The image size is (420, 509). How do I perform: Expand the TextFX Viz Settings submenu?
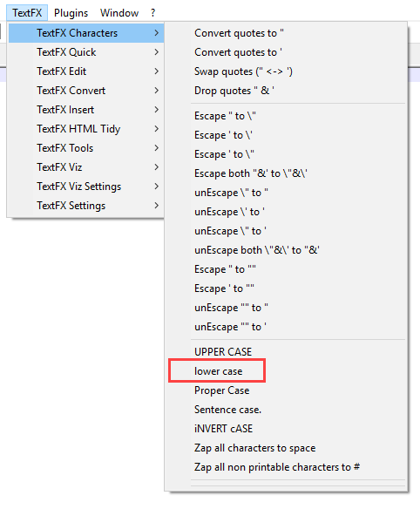point(86,186)
